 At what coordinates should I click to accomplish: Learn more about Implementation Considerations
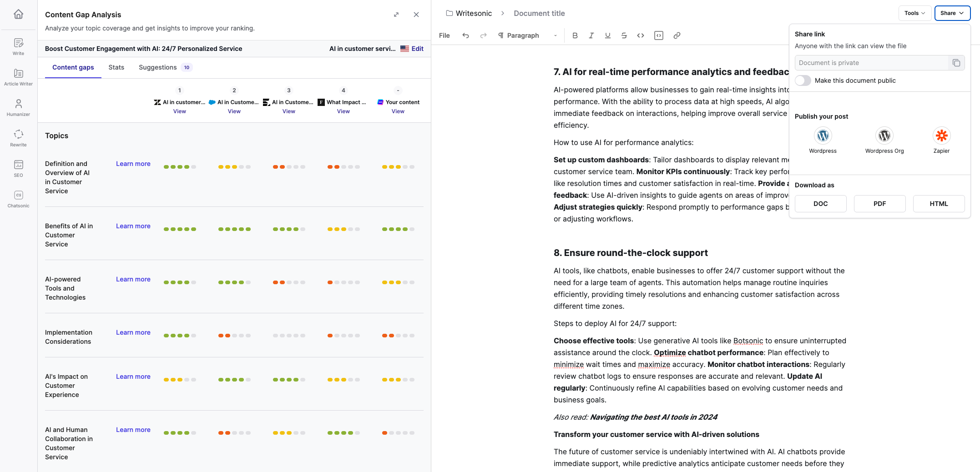133,332
